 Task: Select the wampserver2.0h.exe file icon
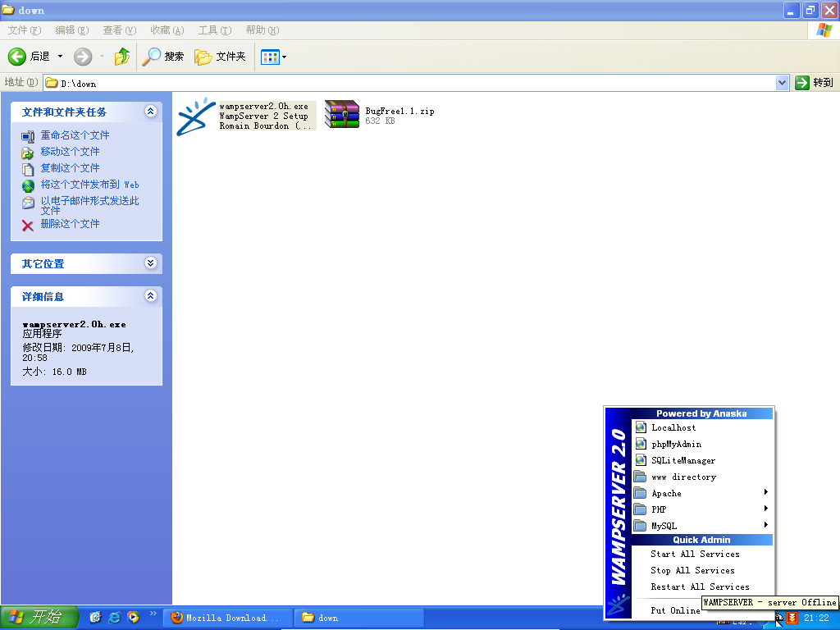(196, 116)
